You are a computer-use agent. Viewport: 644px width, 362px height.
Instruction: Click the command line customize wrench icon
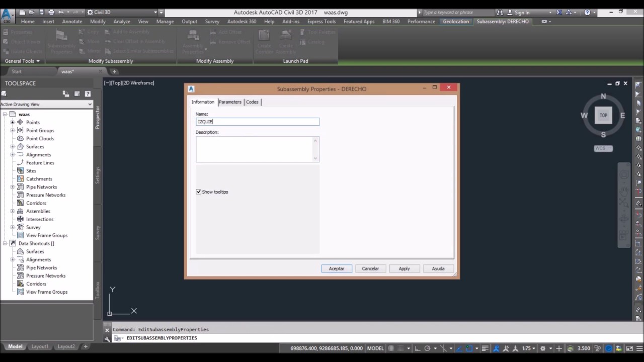coord(107,338)
